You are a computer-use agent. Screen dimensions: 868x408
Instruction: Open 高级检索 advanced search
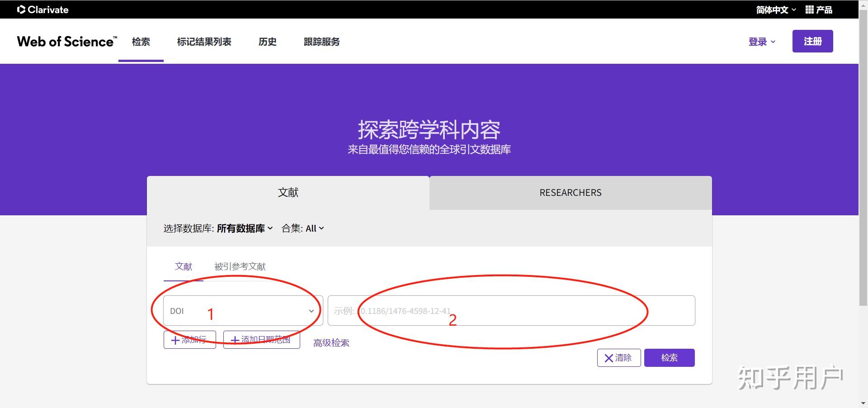(x=331, y=343)
